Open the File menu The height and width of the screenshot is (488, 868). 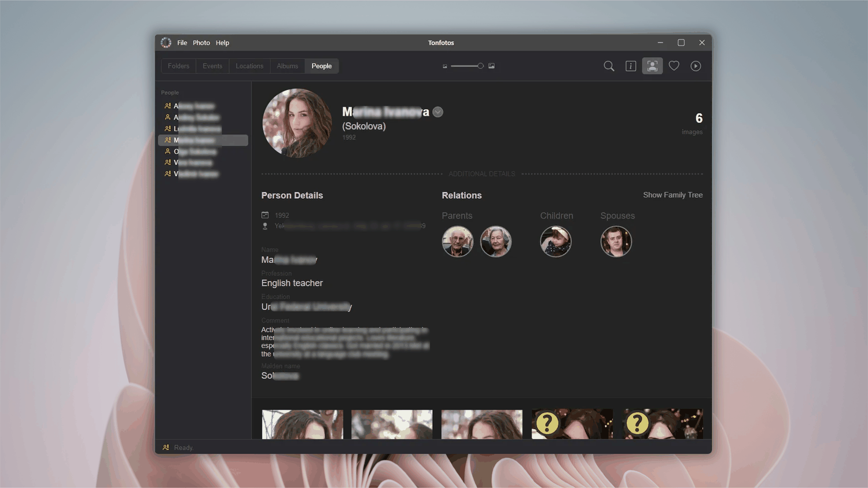click(182, 43)
